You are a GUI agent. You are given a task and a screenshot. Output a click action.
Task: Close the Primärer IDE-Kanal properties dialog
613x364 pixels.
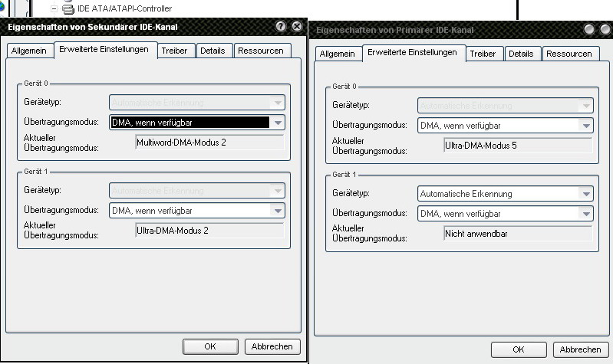click(604, 29)
